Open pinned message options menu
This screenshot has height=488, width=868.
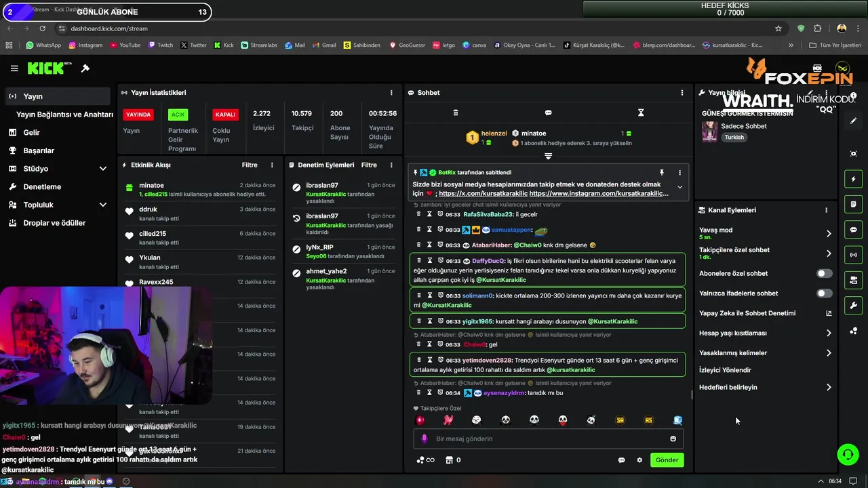[x=679, y=173]
